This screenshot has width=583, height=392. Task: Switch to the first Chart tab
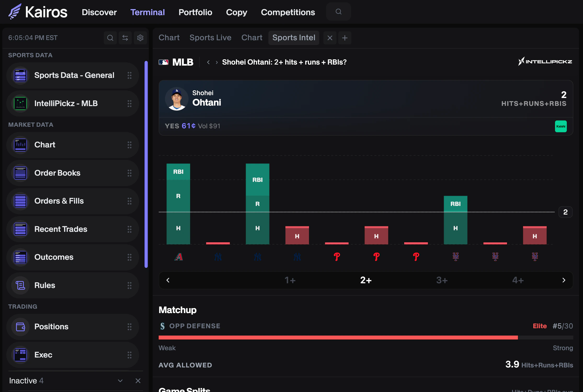169,38
